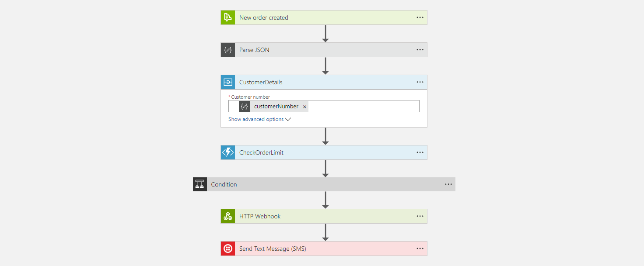Expand Show advanced options
The height and width of the screenshot is (266, 644).
click(259, 119)
